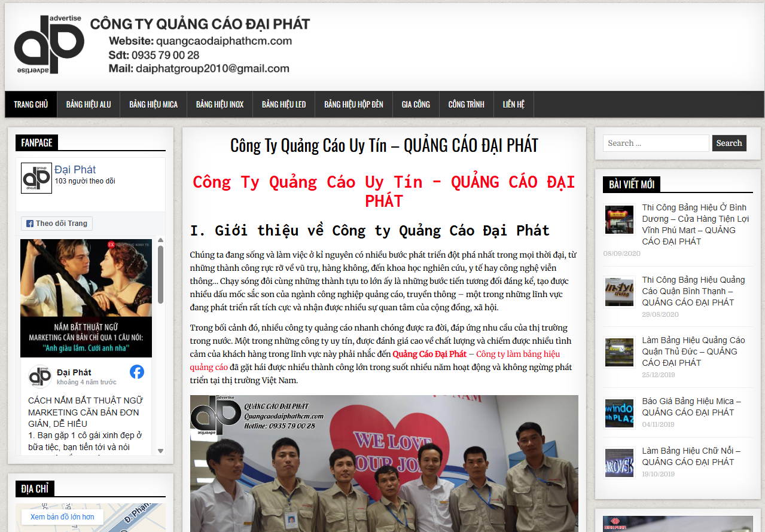Image resolution: width=765 pixels, height=532 pixels.
Task: Click the date 29/08/2020
Action: coord(660,314)
